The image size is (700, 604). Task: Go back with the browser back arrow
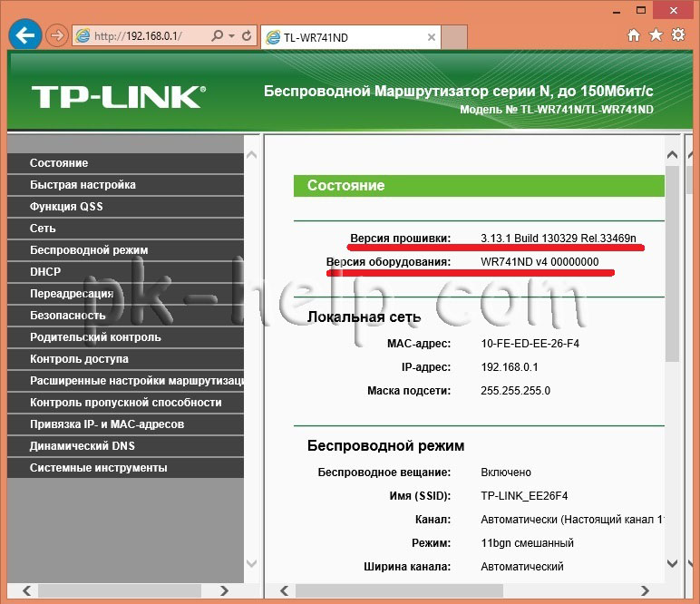coord(25,34)
